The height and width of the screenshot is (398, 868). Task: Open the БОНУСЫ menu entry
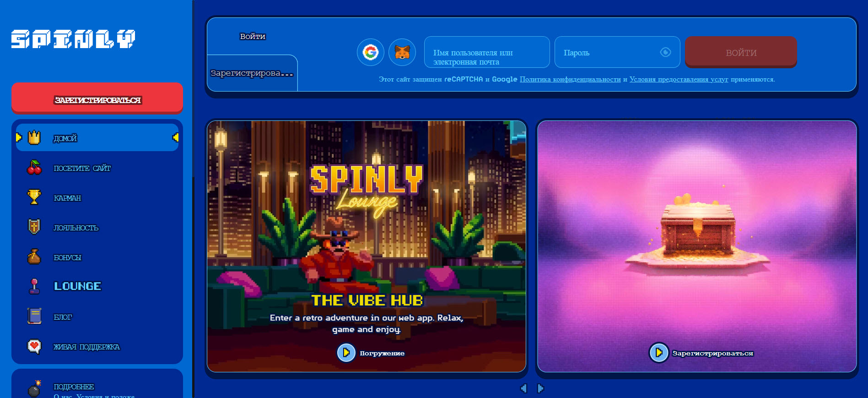pyautogui.click(x=97, y=257)
